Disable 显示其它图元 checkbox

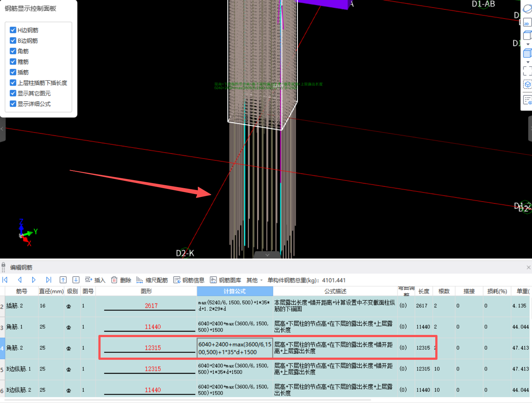click(x=13, y=93)
